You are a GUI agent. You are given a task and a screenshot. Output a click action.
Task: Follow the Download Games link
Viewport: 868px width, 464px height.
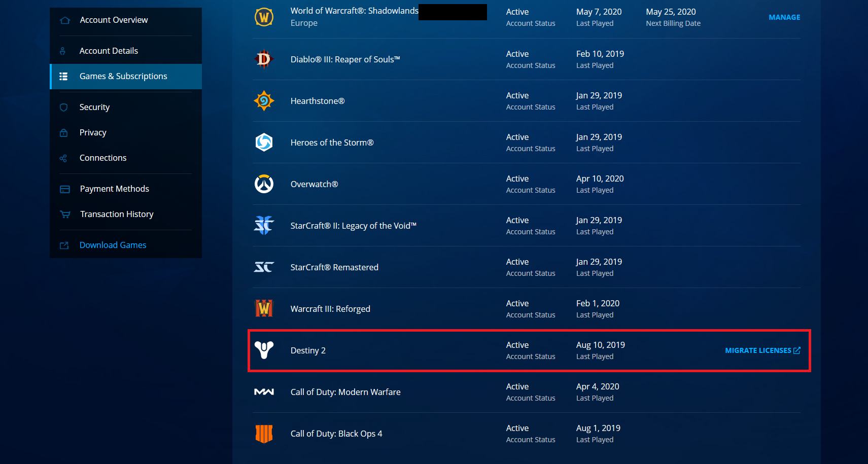point(113,245)
